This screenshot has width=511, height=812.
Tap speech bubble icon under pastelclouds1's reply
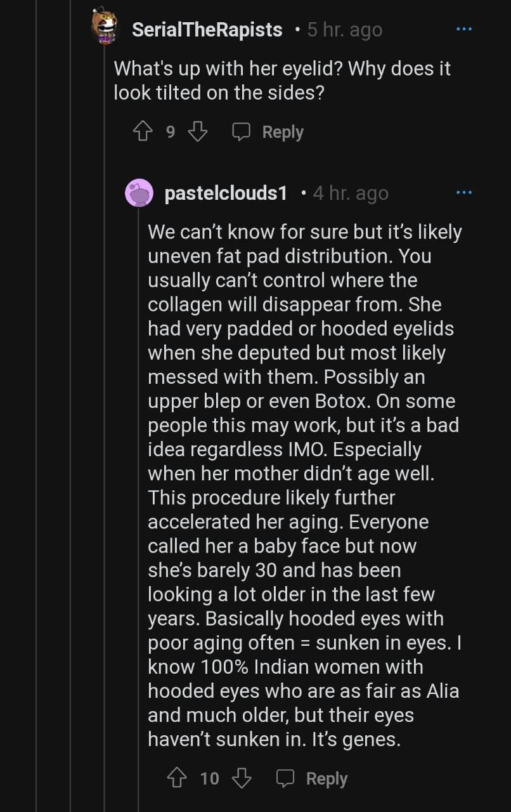285,778
